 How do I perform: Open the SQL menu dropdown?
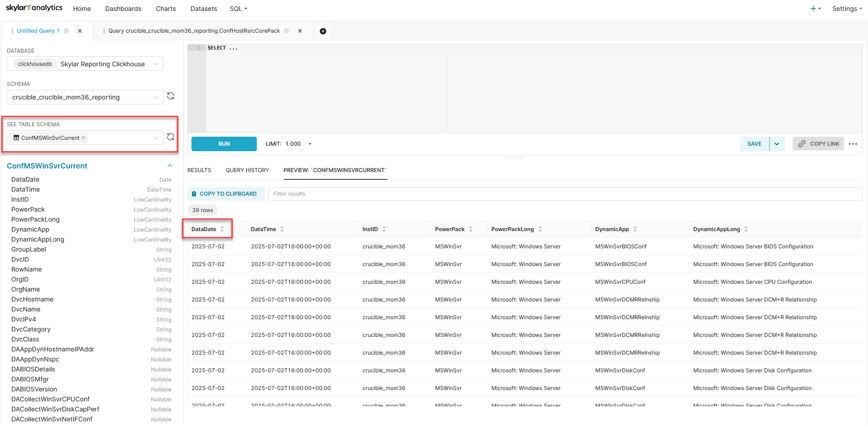pos(238,9)
